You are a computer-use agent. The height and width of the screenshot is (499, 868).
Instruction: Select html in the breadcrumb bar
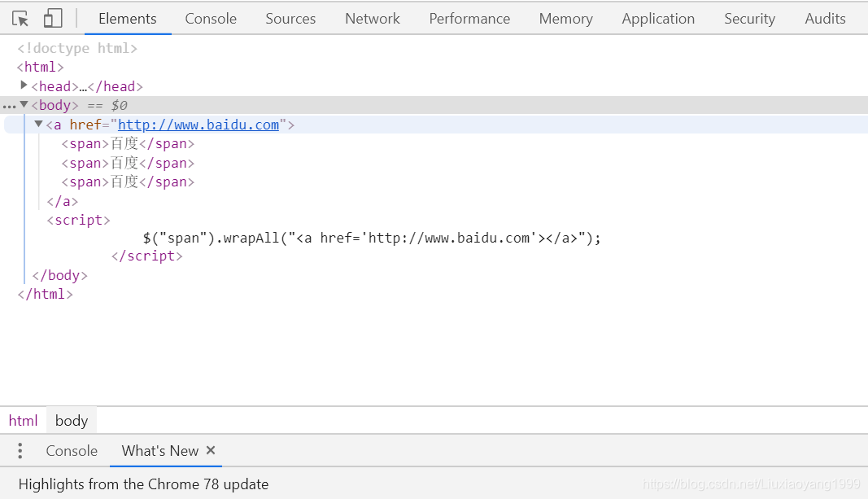click(x=23, y=421)
